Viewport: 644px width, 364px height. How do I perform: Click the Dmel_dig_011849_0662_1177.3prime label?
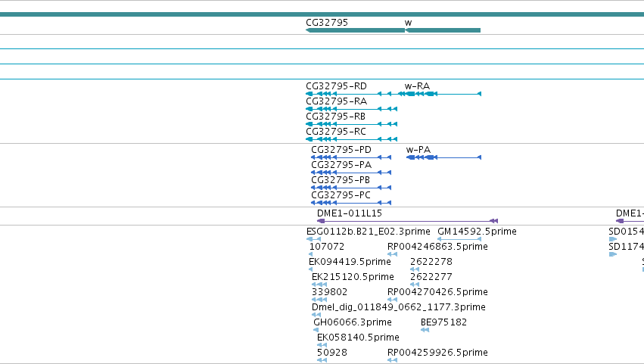pyautogui.click(x=398, y=307)
